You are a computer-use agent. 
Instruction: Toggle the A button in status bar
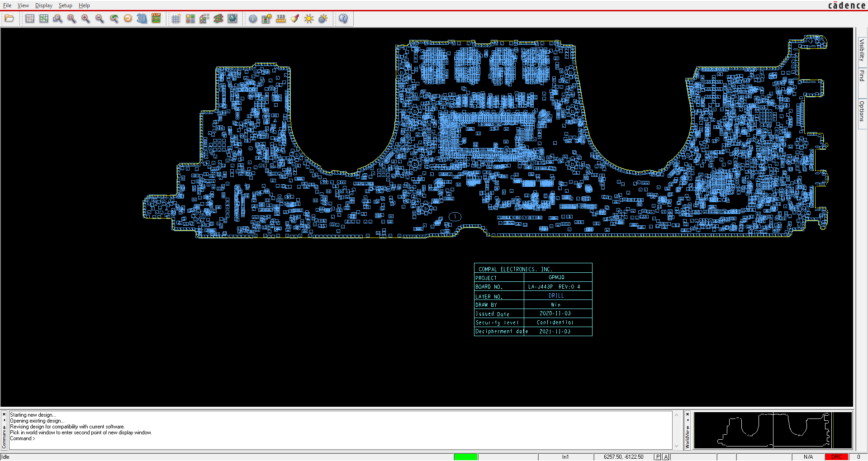(x=666, y=457)
